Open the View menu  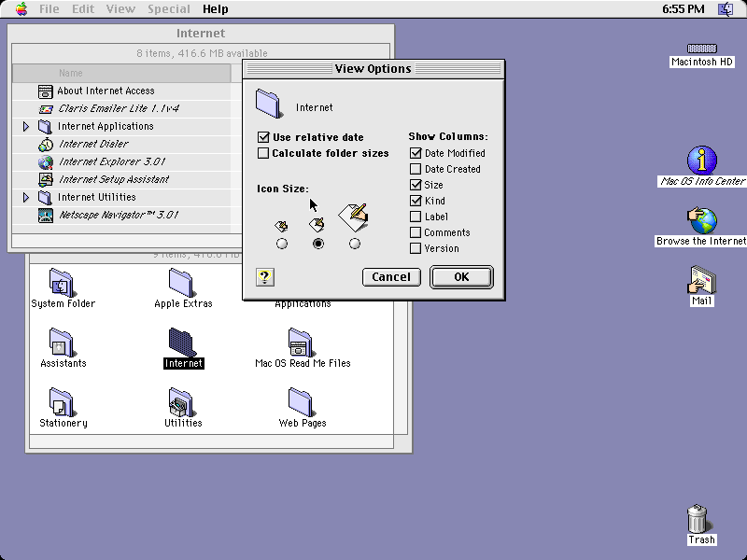(x=120, y=9)
